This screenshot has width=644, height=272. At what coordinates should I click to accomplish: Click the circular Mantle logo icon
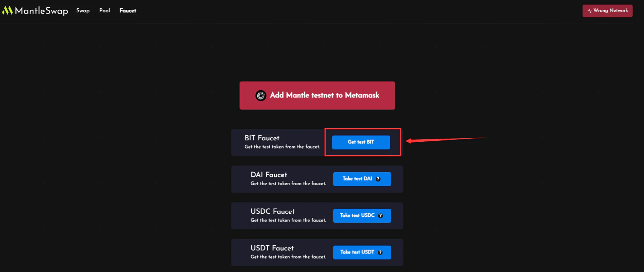261,96
